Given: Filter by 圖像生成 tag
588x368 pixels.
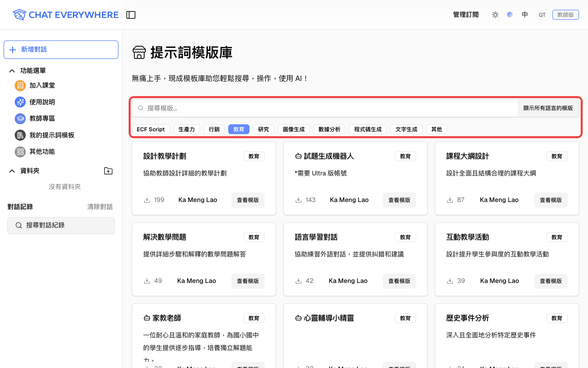Looking at the screenshot, I should pyautogui.click(x=294, y=129).
